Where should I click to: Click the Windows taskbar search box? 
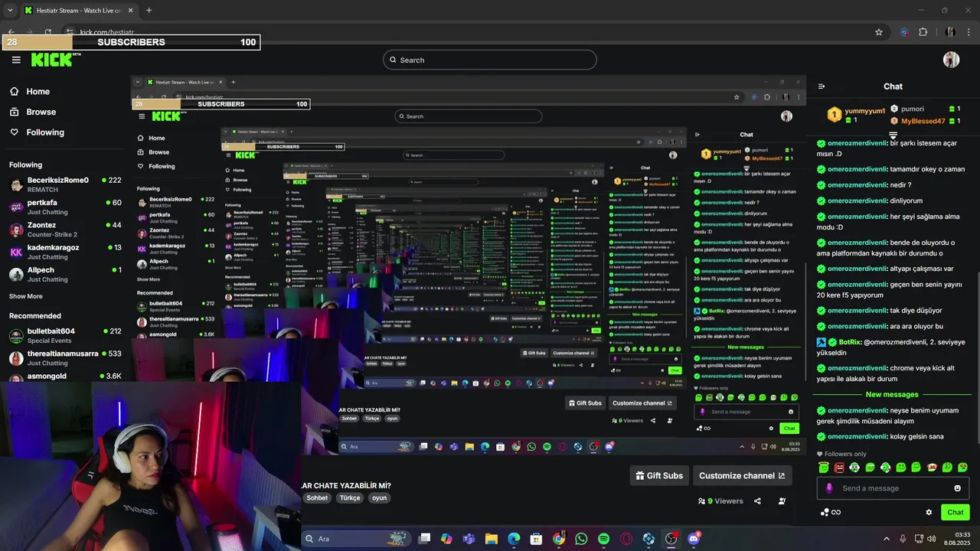356,539
